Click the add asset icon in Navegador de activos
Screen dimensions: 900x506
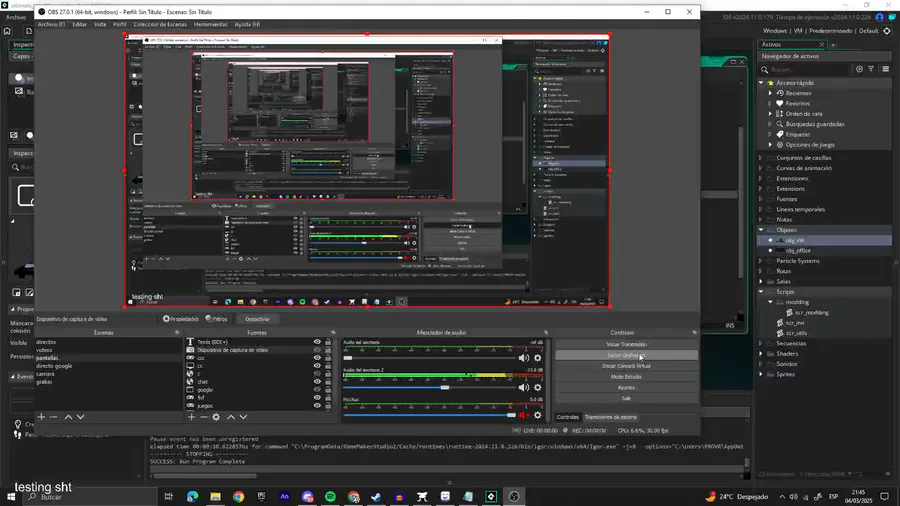click(859, 69)
